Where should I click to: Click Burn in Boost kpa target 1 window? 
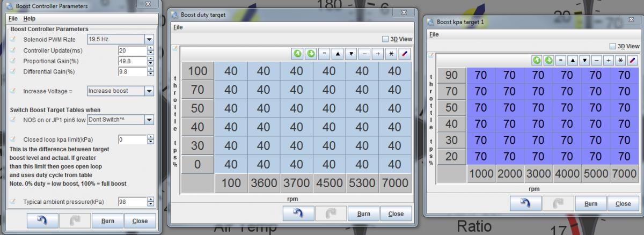coord(590,203)
